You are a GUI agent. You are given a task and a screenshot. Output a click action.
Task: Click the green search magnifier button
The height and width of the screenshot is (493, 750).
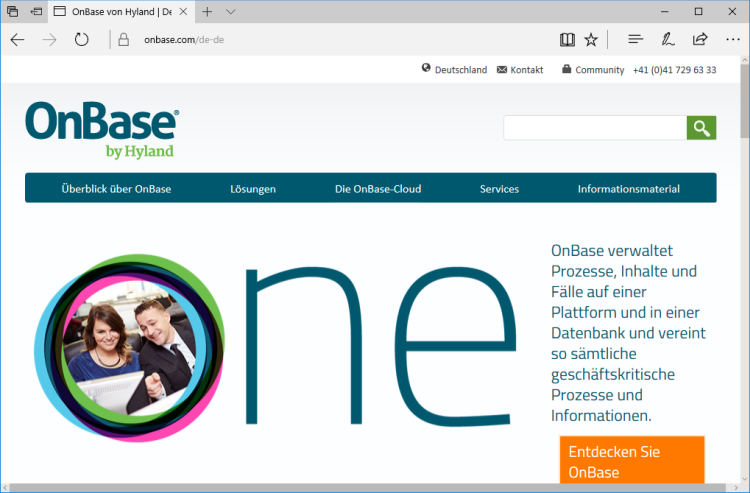point(701,128)
